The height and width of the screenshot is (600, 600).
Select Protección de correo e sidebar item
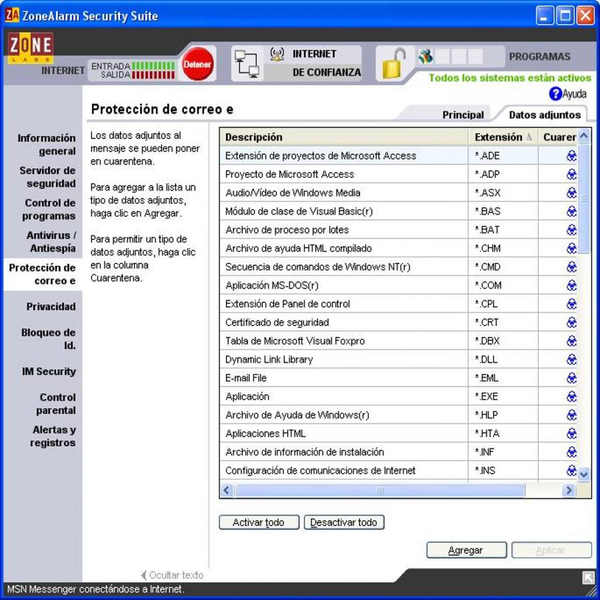pos(42,274)
